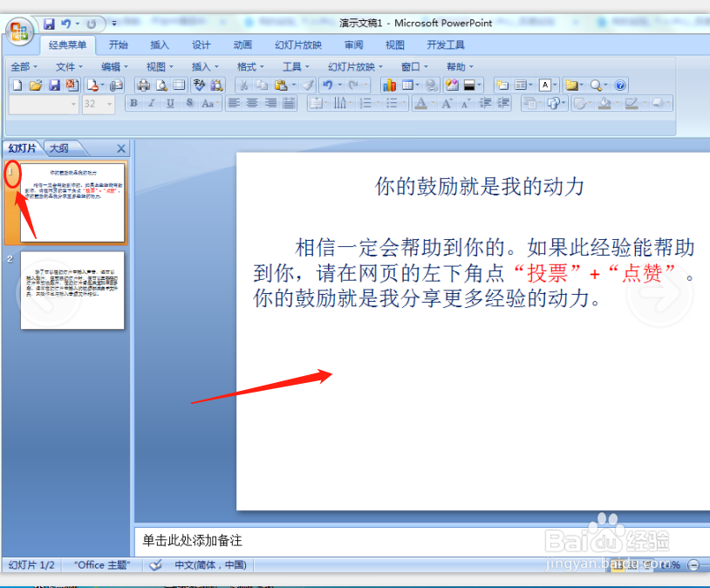This screenshot has width=710, height=588.
Task: Click "Office 主题" in status bar
Action: click(102, 565)
